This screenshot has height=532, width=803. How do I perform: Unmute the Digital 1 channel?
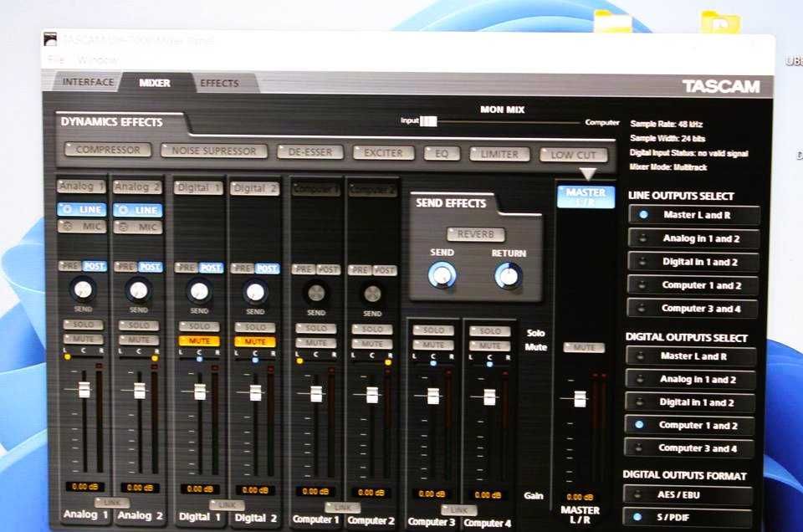(199, 340)
